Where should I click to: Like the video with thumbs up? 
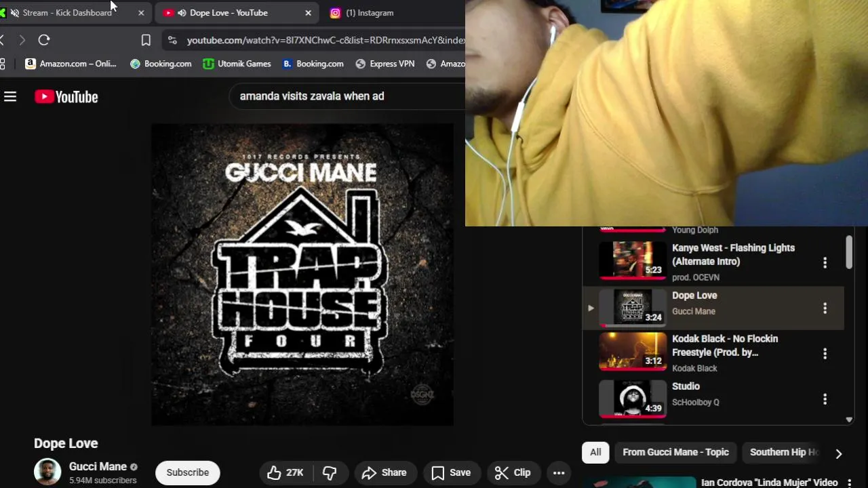(x=285, y=473)
